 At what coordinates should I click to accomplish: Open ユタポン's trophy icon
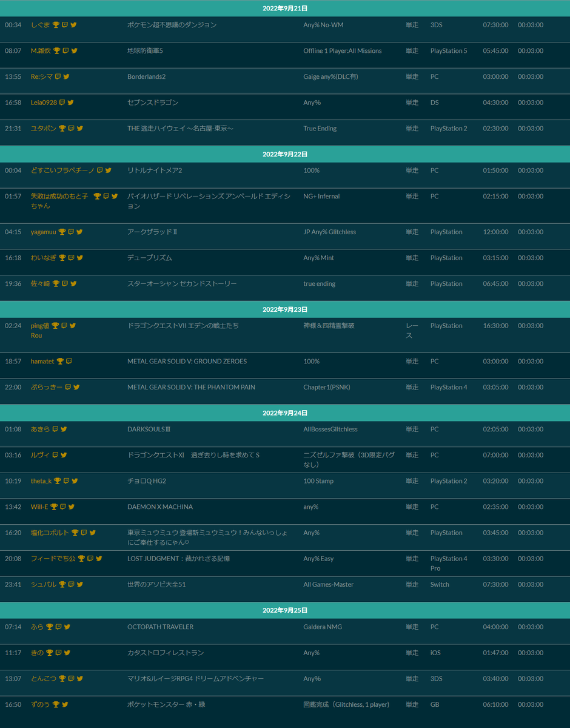tap(62, 129)
